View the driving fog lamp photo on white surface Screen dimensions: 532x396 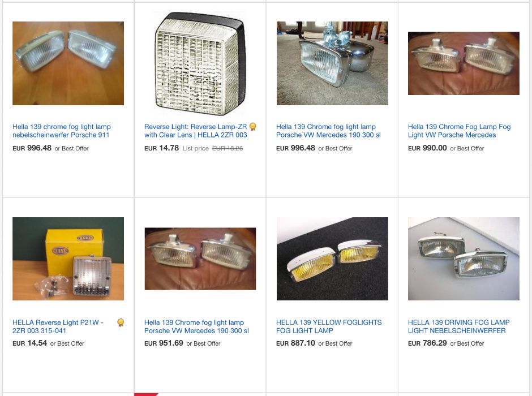click(464, 259)
